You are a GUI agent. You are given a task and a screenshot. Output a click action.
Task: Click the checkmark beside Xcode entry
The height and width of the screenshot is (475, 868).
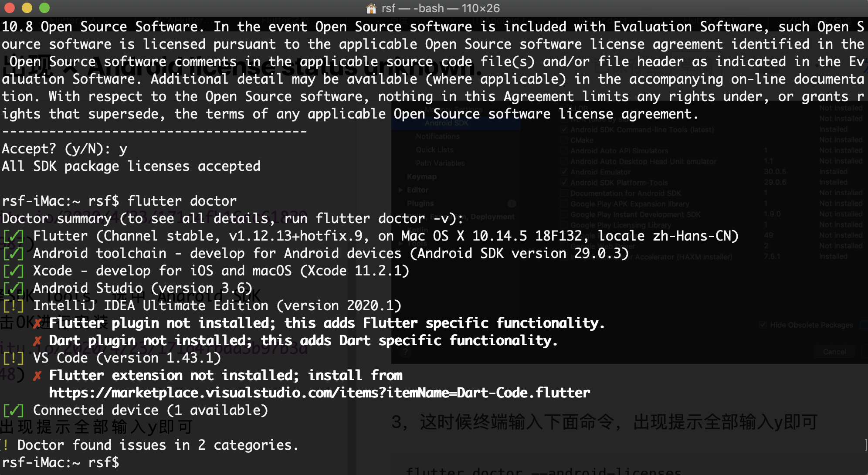(14, 271)
